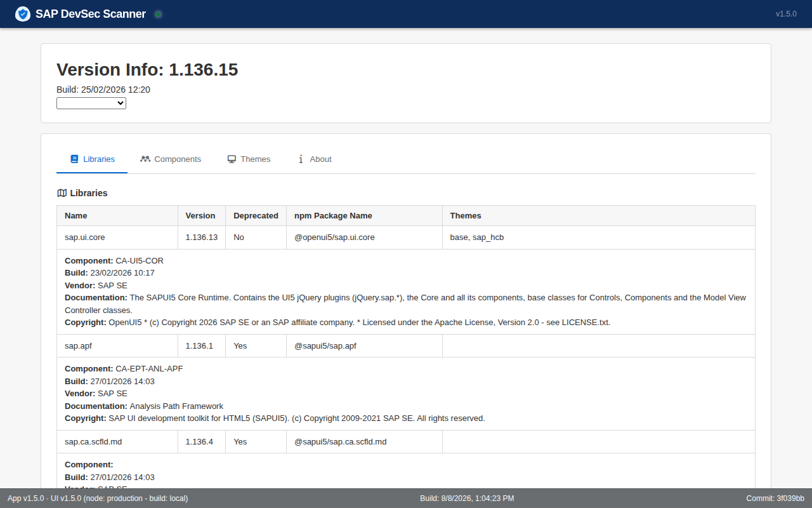Click the @openui5/sap.ui.core package cell
Image resolution: width=812 pixels, height=508 pixels.
pos(364,237)
